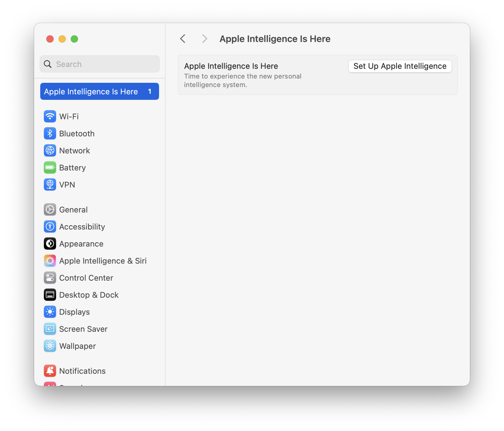Click the 'Wi-Fi' label

tap(69, 117)
